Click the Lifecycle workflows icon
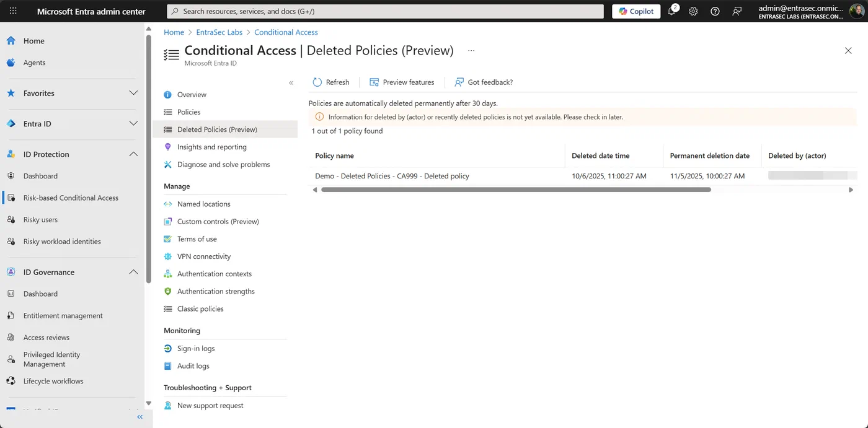This screenshot has height=428, width=868. [11, 381]
